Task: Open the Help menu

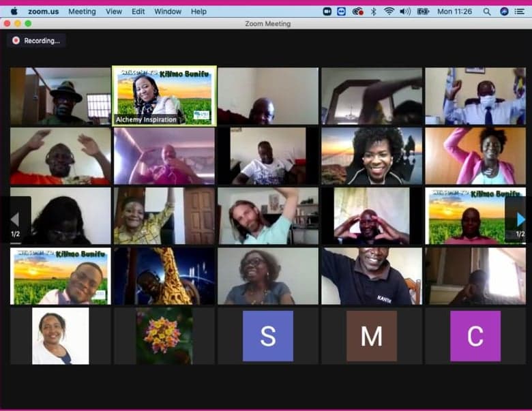Action: [198, 12]
